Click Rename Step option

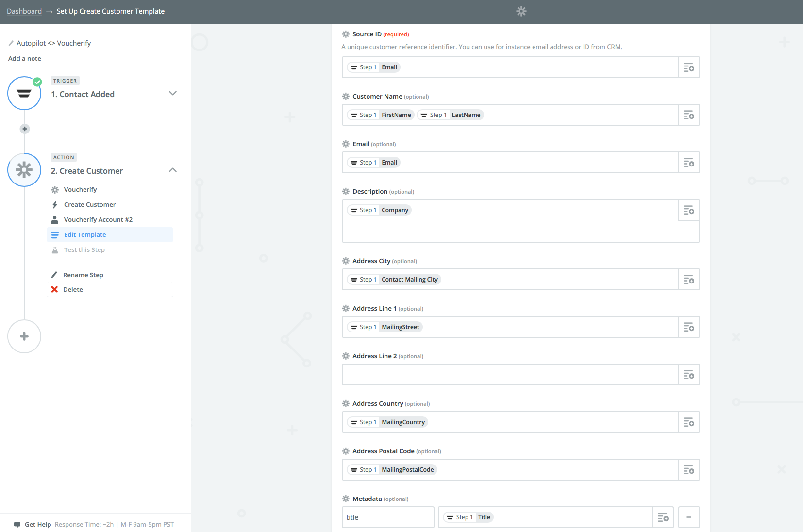point(83,275)
